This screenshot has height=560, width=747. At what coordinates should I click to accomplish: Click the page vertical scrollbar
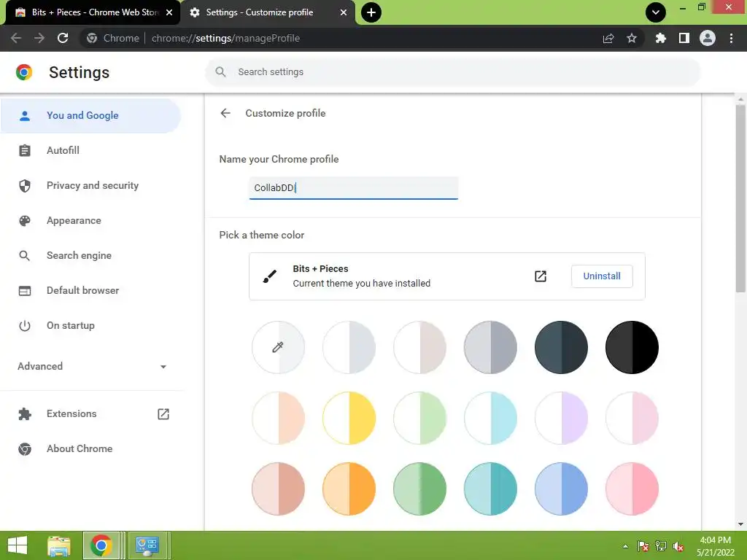[740, 198]
